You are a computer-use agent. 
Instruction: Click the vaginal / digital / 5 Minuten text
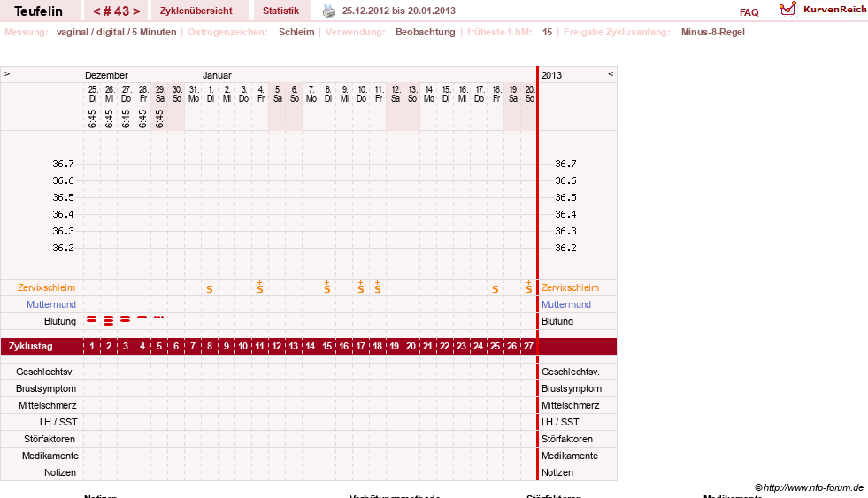coord(116,32)
